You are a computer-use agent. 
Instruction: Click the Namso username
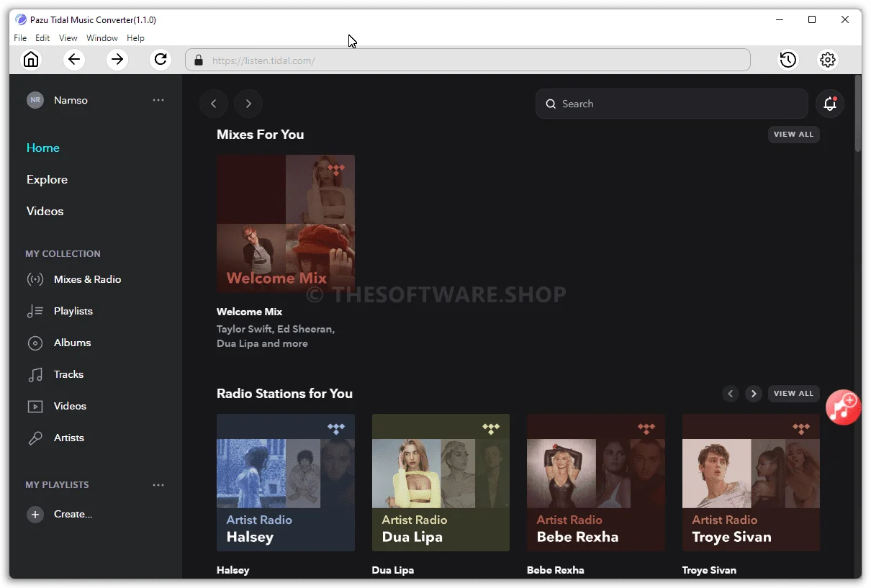pyautogui.click(x=71, y=100)
